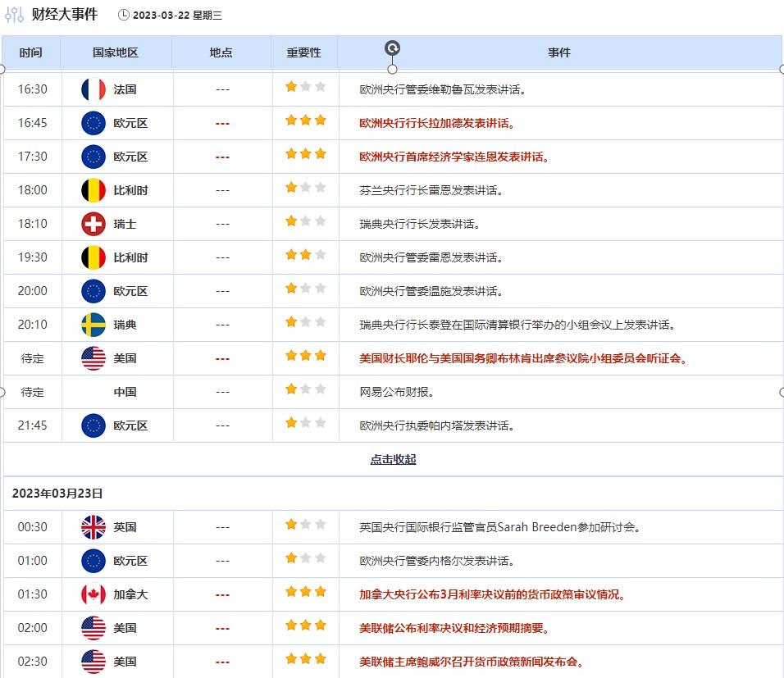Click the UK flag icon at 00:30
This screenshot has width=784, height=678.
click(x=93, y=527)
